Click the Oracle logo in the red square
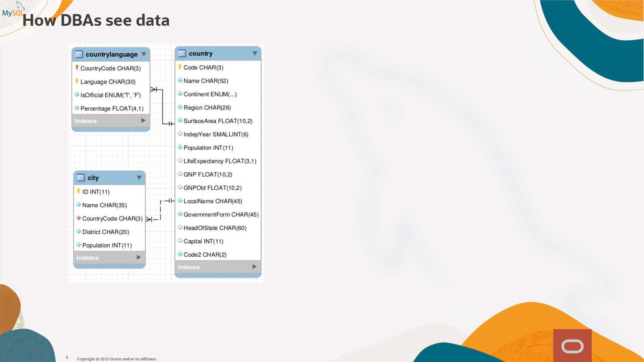The width and height of the screenshot is (644, 362). click(572, 346)
